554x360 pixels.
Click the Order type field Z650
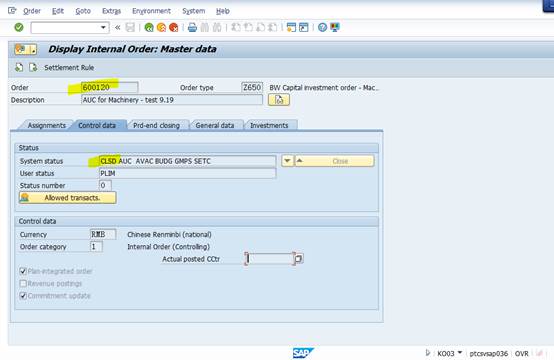pos(252,87)
